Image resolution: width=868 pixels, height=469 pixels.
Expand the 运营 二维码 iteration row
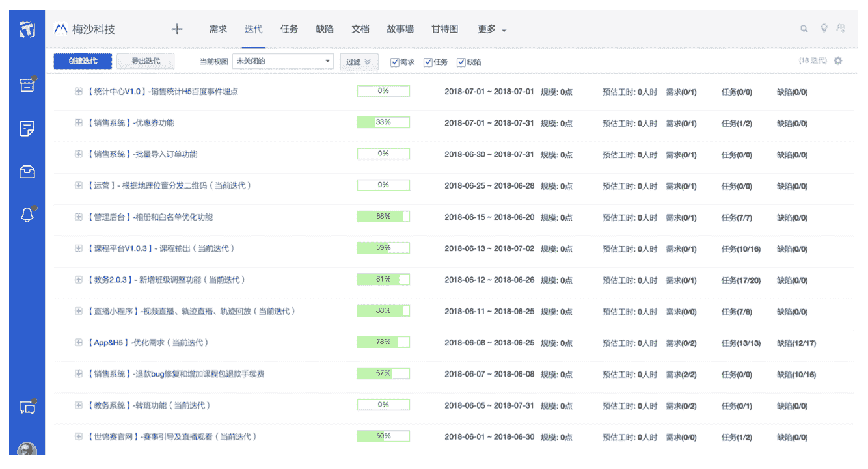(x=78, y=185)
